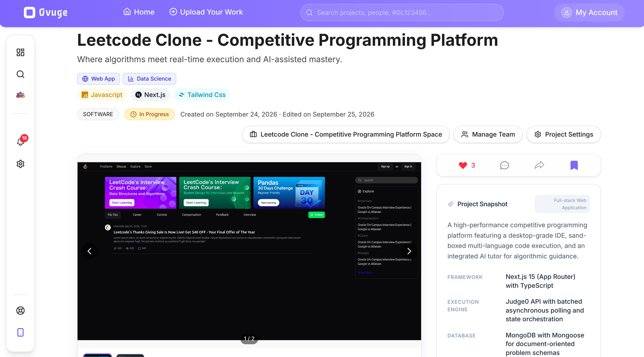Click the main project screenshot preview
This screenshot has width=644, height=357.
[249, 251]
